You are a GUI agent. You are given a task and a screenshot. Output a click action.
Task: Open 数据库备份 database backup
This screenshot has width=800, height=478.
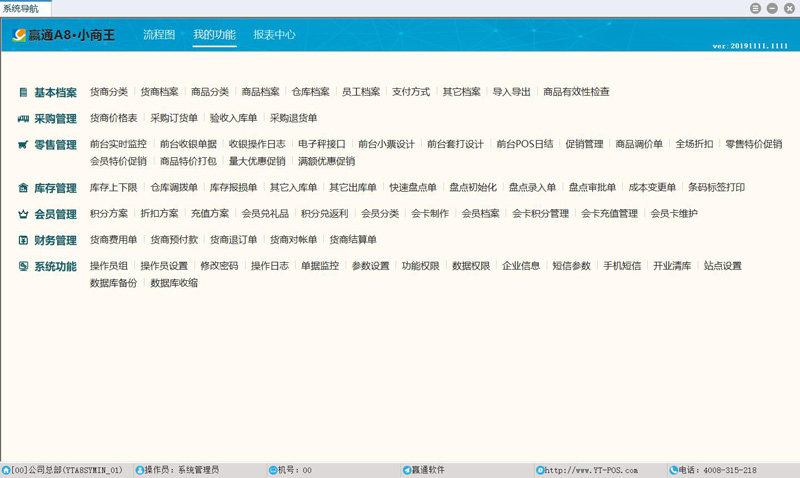113,283
